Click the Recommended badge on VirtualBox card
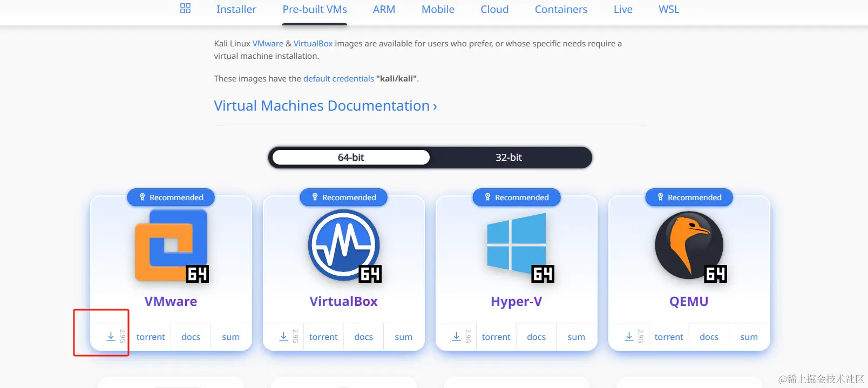 (x=344, y=198)
